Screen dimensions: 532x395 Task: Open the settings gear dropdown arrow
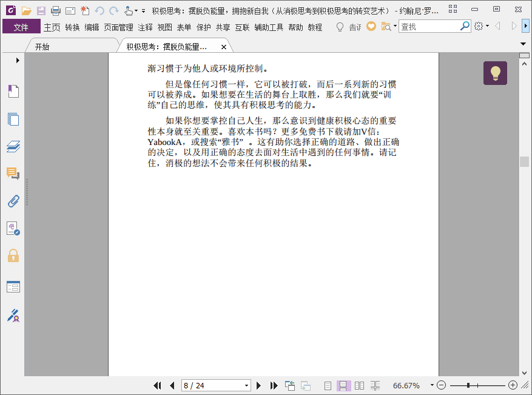[x=488, y=26]
